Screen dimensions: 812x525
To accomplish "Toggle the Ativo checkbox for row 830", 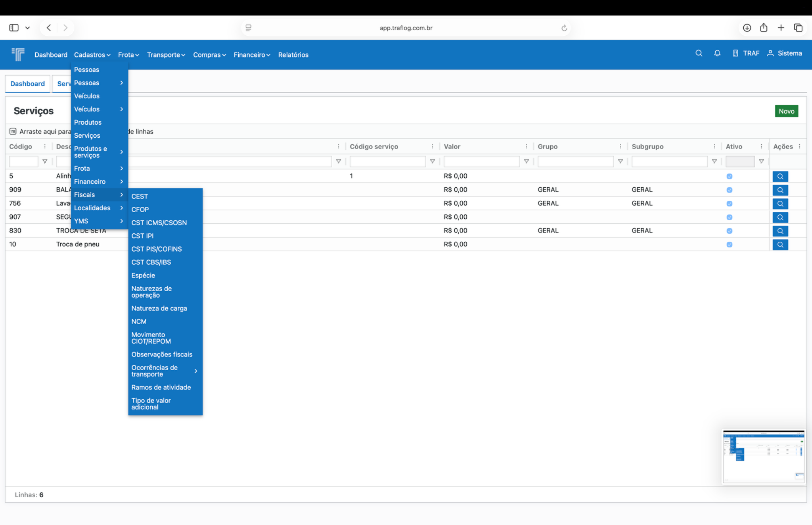I will click(729, 231).
